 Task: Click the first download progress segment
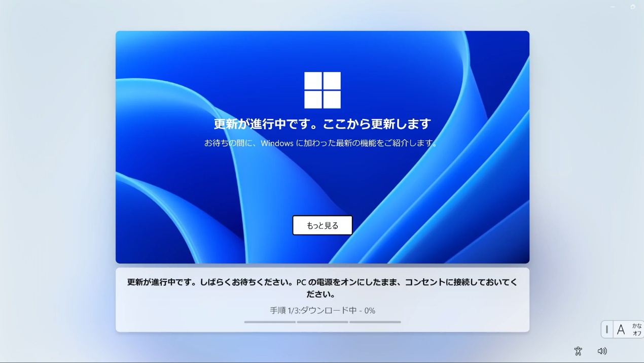tap(270, 322)
